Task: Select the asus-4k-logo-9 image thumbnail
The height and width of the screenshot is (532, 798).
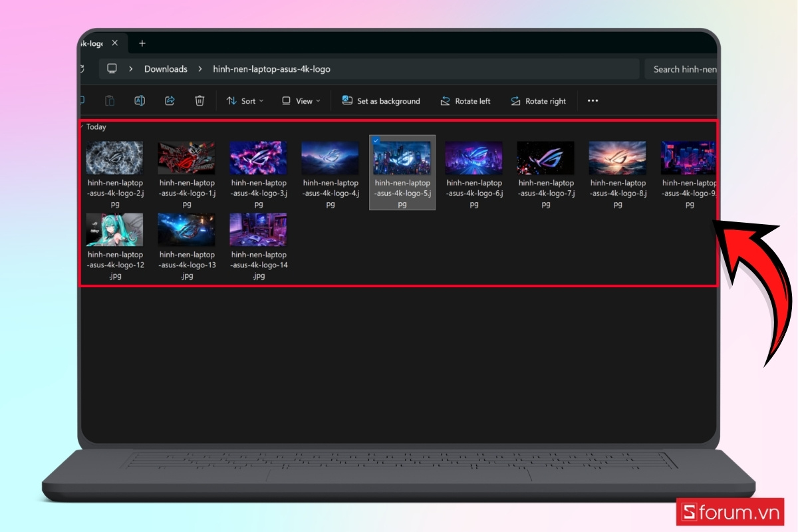Action: pyautogui.click(x=688, y=158)
